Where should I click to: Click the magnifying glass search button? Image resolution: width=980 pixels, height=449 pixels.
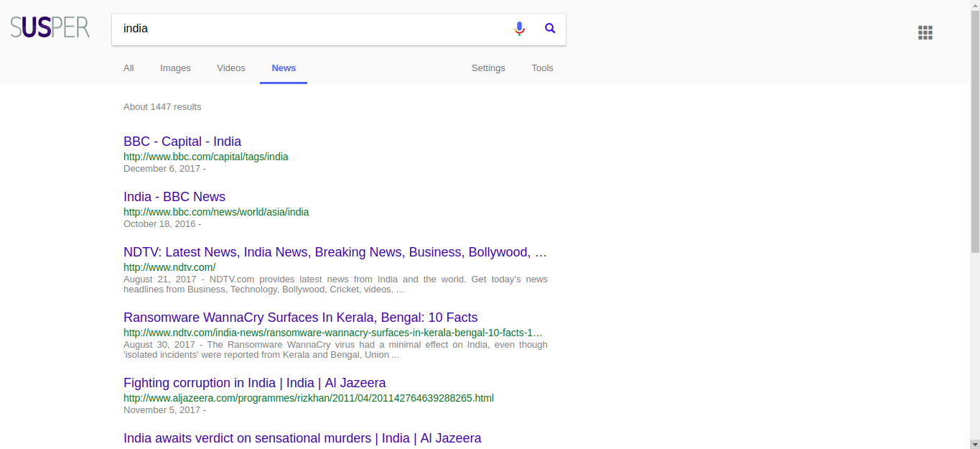click(550, 29)
